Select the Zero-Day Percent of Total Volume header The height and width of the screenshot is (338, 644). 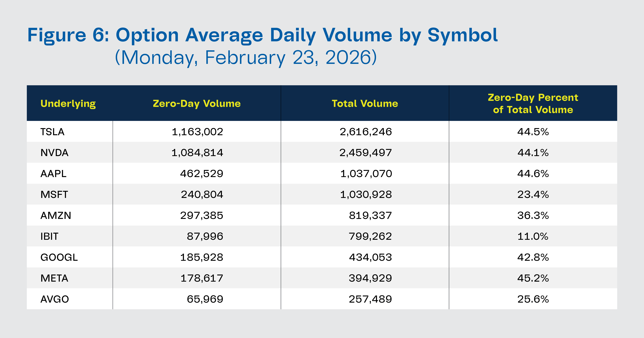(533, 104)
